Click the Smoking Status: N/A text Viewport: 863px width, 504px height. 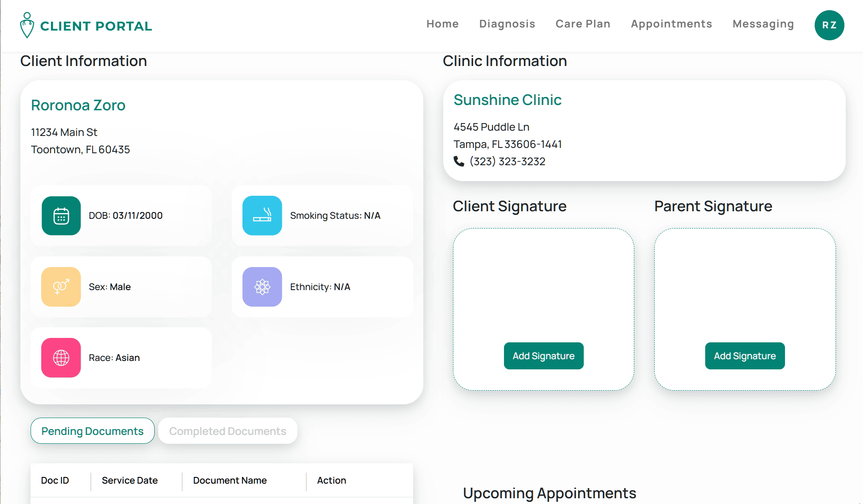pos(335,216)
